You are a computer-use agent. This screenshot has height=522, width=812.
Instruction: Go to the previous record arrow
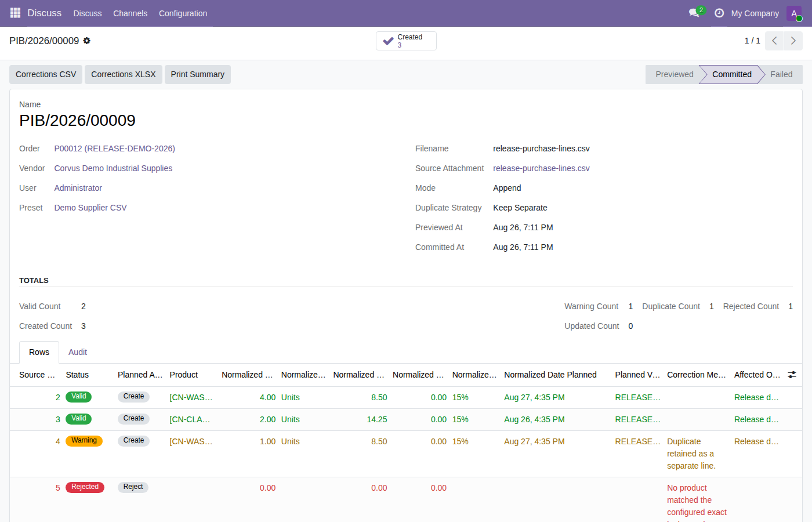click(x=774, y=41)
